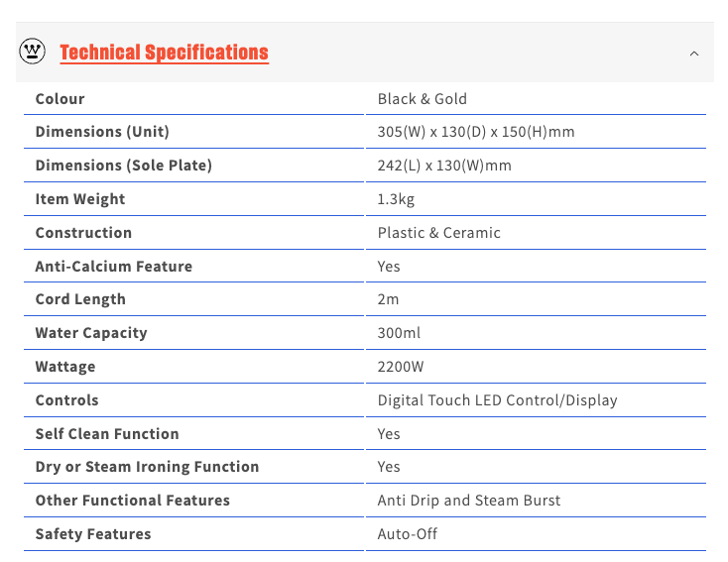Click the Digital Touch LED Control/Display value

tap(497, 400)
